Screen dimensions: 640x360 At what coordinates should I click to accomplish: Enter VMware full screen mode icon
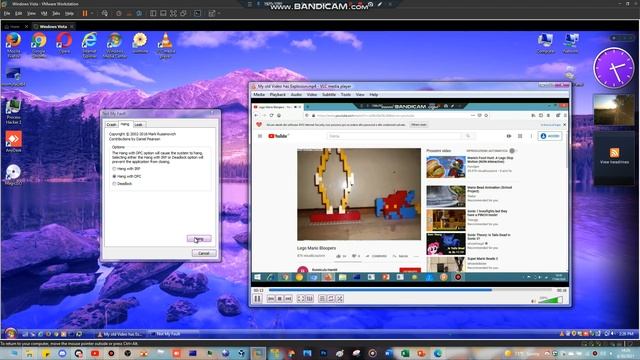[173, 13]
